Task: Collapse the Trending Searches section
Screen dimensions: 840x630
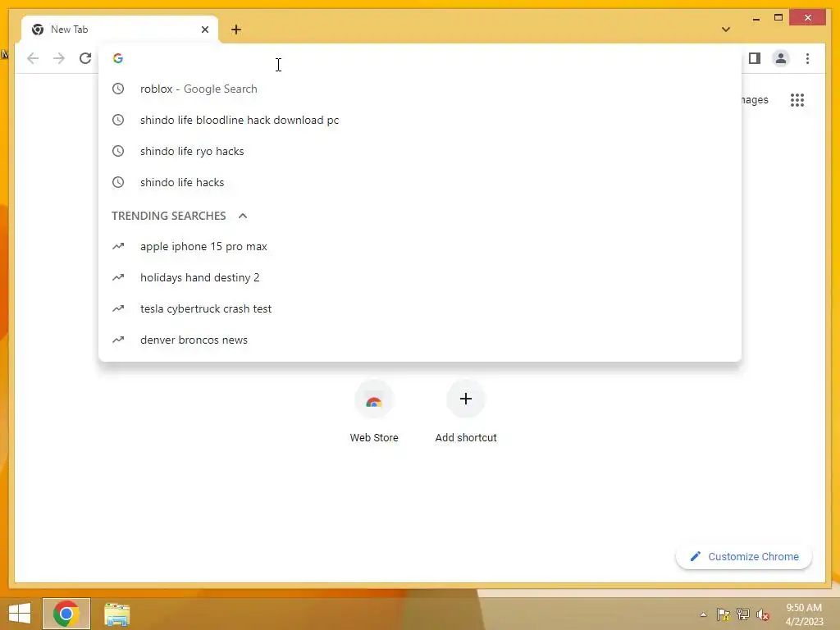Action: pyautogui.click(x=243, y=216)
